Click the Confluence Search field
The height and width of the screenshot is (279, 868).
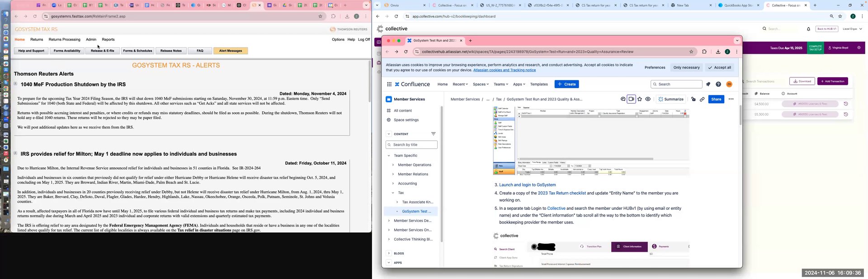(x=676, y=84)
